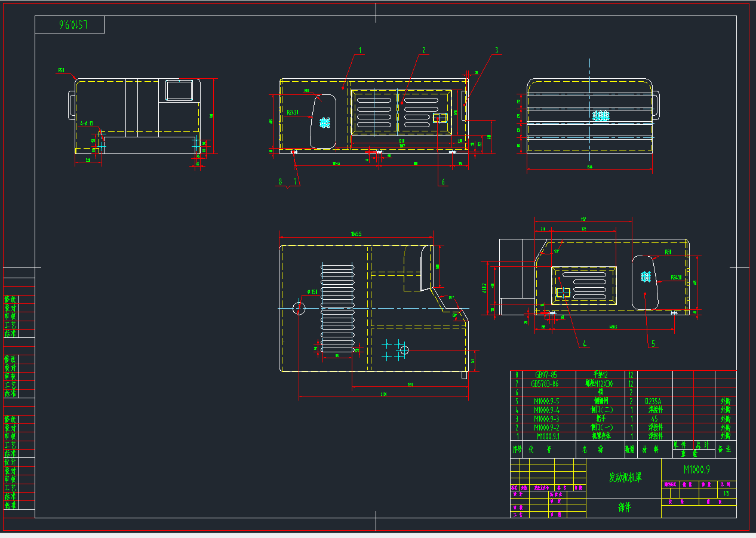Click the 单件 header in weight column
Viewport: 756px width, 538px height.
[680, 445]
